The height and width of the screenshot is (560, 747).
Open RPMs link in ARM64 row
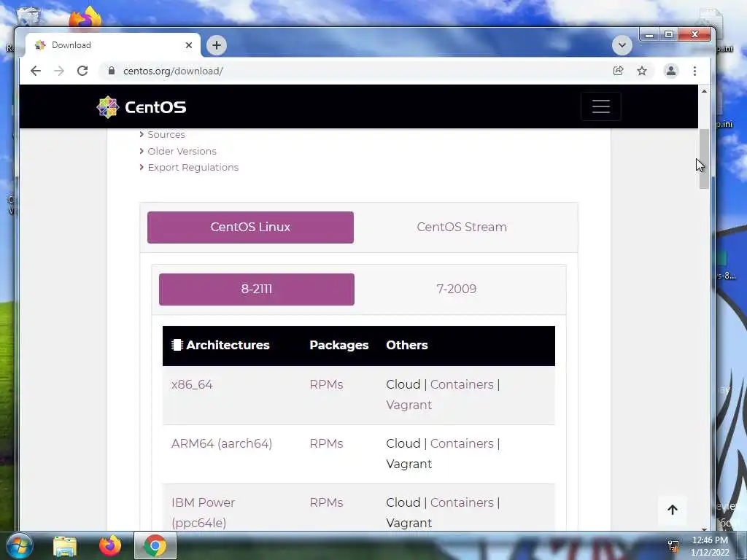[326, 444]
